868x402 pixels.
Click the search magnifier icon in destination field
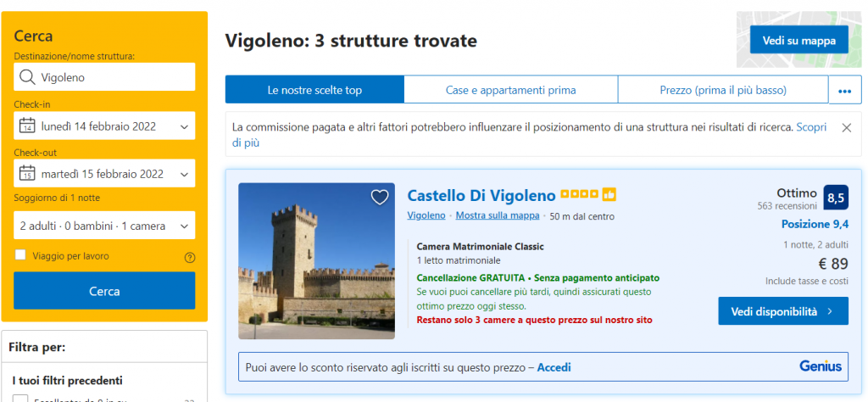(26, 77)
